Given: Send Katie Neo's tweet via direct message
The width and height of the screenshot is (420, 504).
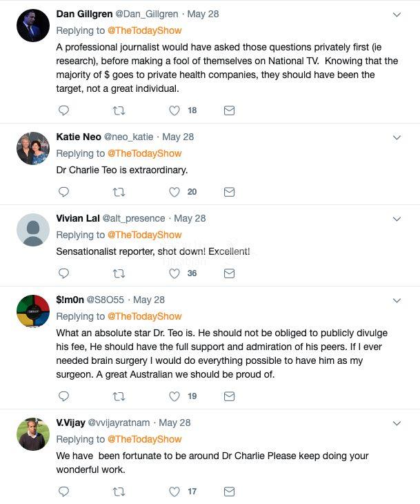Looking at the screenshot, I should tap(229, 192).
